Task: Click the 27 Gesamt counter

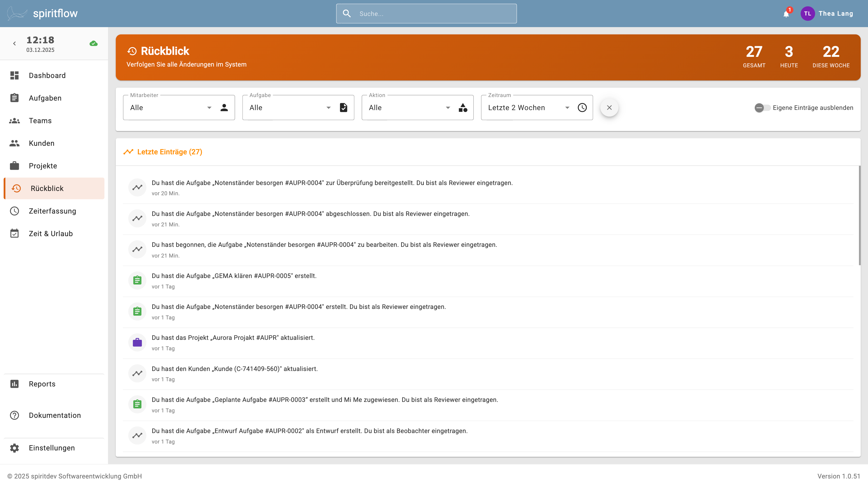Action: (x=754, y=56)
